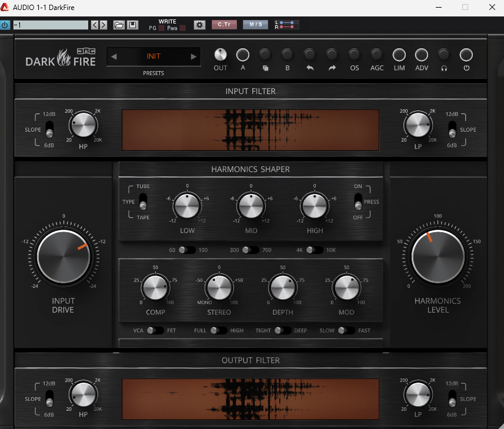
Task: Click the MID harmonics knob
Action: pos(251,206)
